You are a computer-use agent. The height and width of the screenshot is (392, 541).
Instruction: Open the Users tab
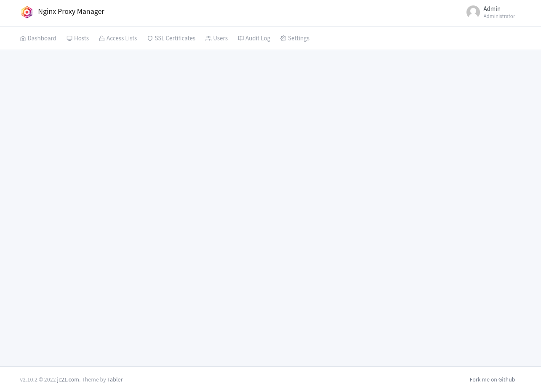[216, 38]
